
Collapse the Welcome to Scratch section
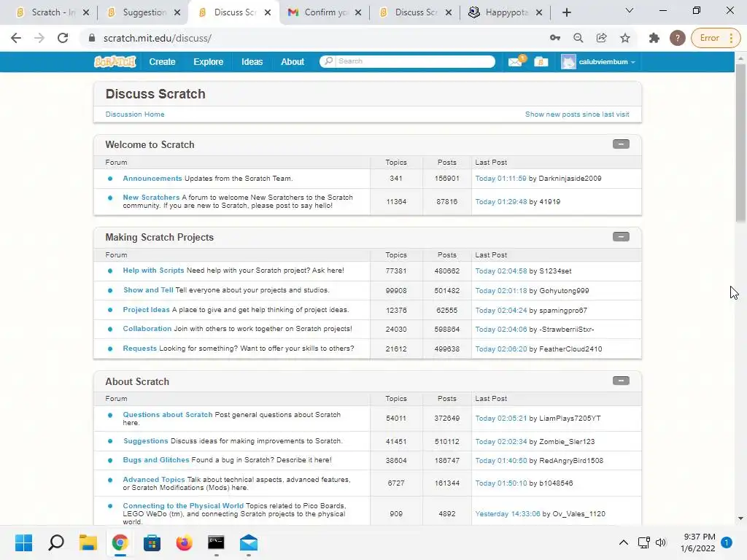pos(621,144)
